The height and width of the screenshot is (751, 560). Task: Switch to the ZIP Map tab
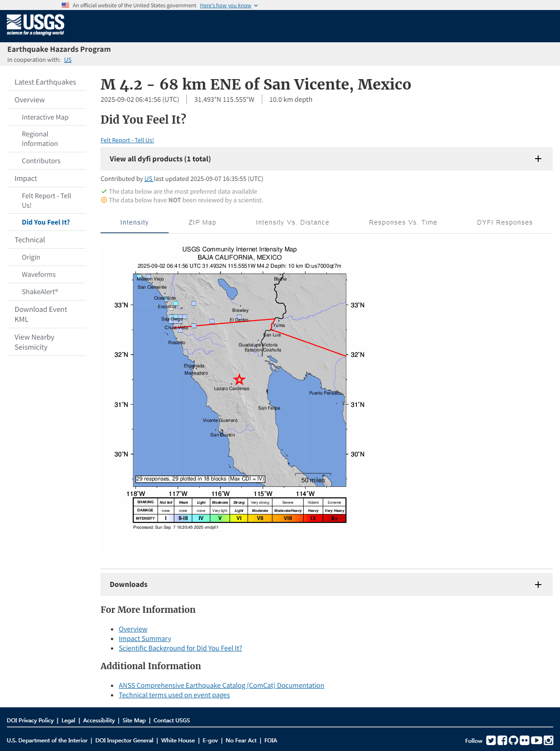(202, 222)
